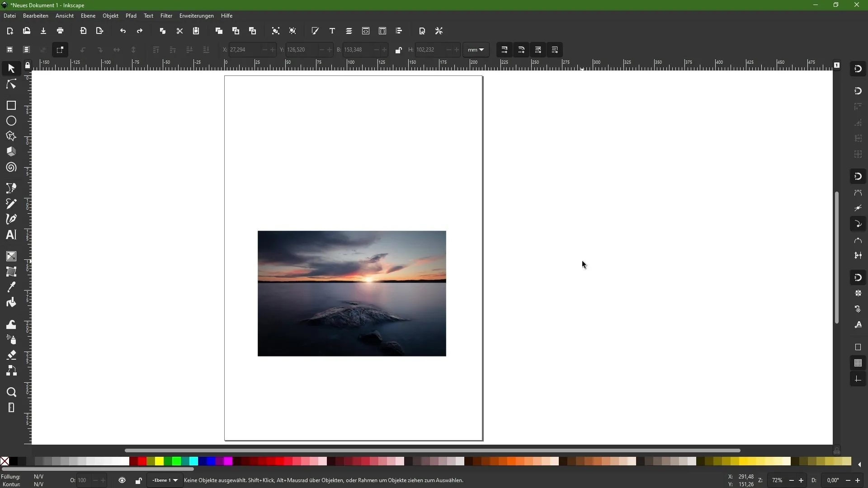
Task: Open Align and Distribute dialog
Action: coord(399,31)
